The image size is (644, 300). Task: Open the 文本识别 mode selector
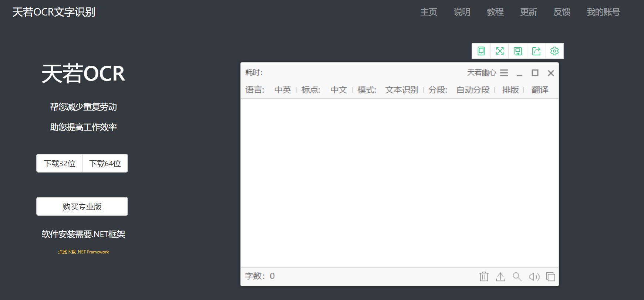click(401, 90)
